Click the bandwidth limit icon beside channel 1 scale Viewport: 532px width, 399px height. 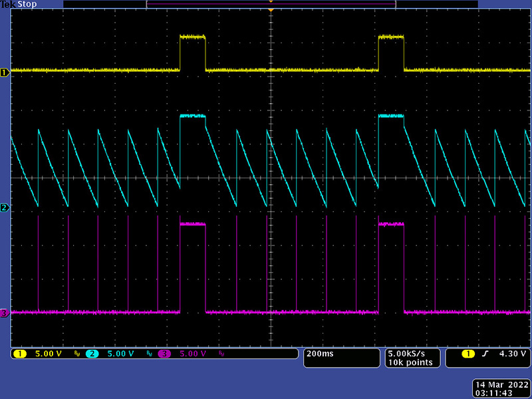[76, 354]
